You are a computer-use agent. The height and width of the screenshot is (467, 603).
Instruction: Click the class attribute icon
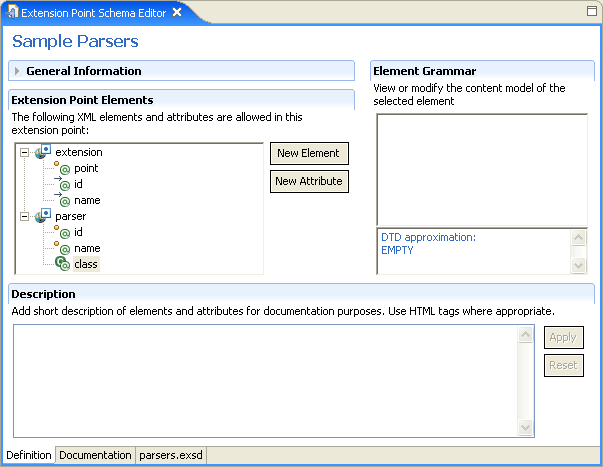62,264
